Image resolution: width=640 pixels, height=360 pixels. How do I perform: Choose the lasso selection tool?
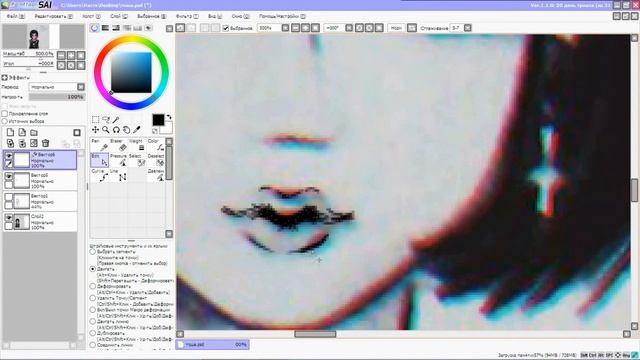click(x=106, y=120)
